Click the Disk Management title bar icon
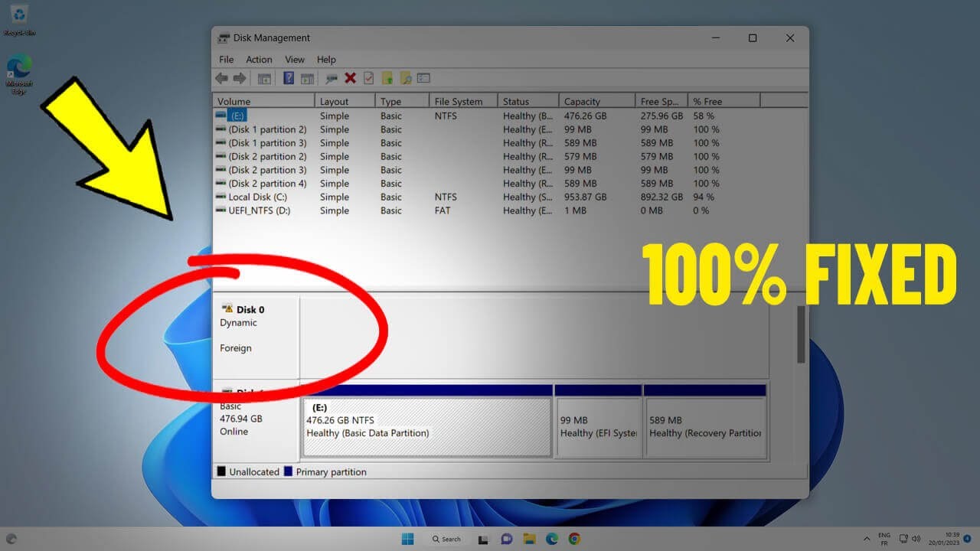 tap(224, 38)
